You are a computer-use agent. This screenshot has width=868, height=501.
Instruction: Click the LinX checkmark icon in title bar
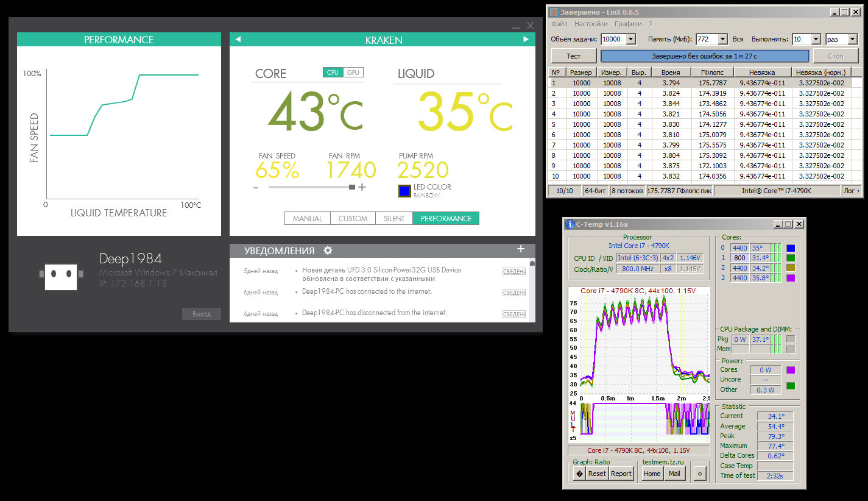[x=554, y=12]
